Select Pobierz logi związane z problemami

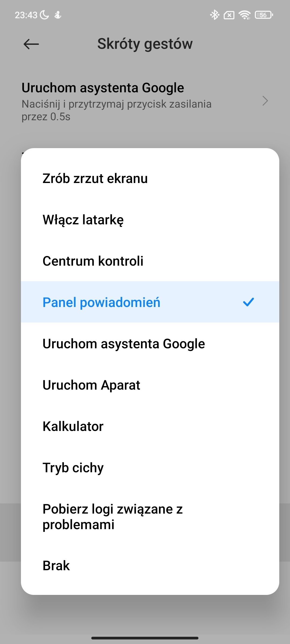click(150, 517)
